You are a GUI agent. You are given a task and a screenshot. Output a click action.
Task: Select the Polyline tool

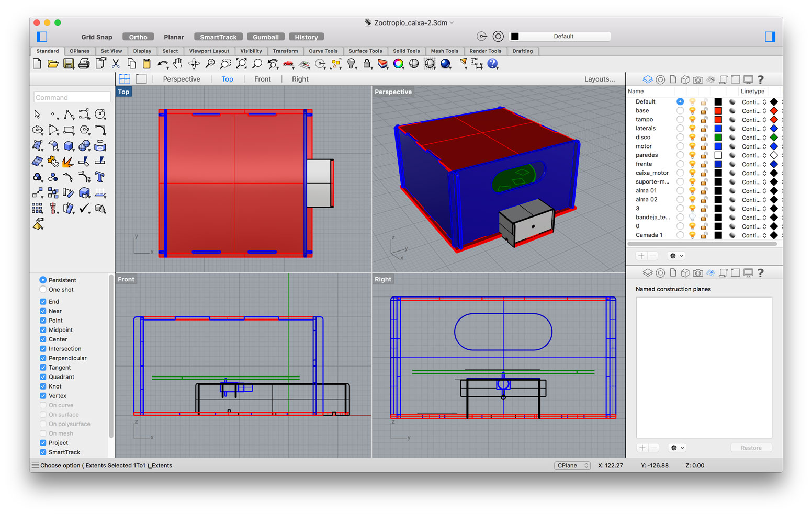point(69,114)
